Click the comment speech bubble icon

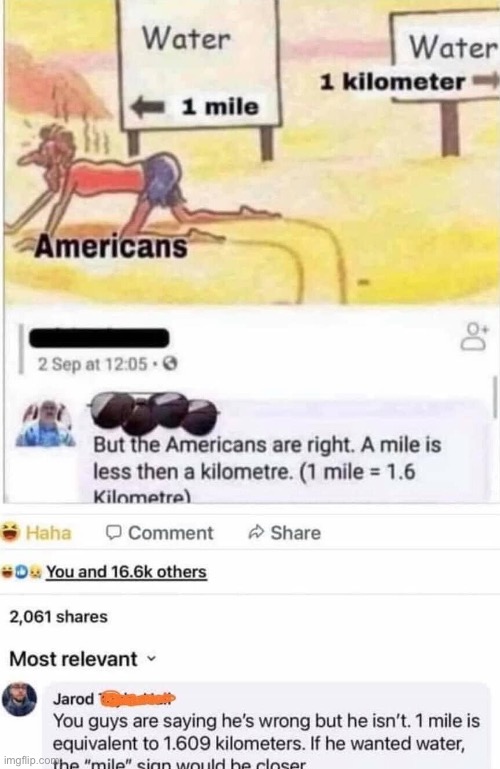pos(114,532)
